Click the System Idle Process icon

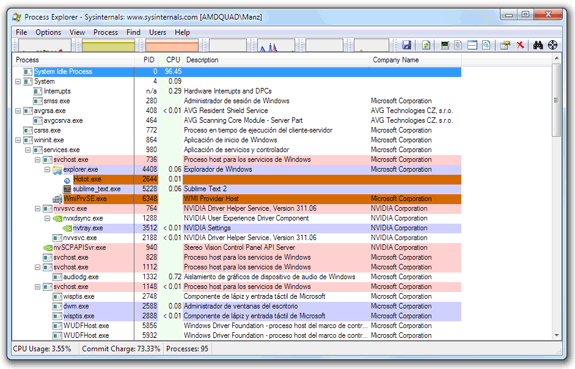click(x=28, y=72)
